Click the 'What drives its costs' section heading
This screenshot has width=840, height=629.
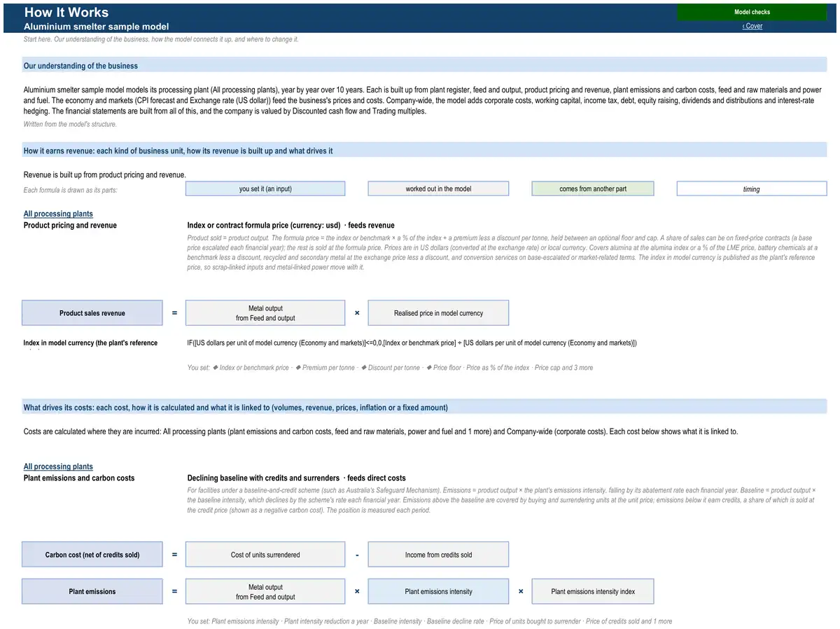(x=236, y=408)
